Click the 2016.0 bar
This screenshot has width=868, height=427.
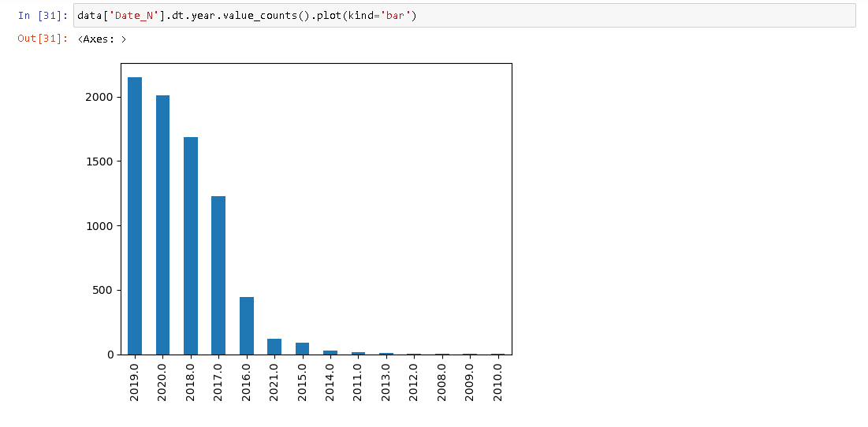[x=247, y=326]
